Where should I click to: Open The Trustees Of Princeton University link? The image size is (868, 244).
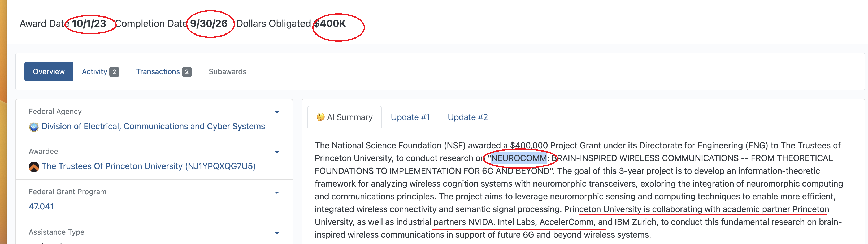(x=148, y=166)
